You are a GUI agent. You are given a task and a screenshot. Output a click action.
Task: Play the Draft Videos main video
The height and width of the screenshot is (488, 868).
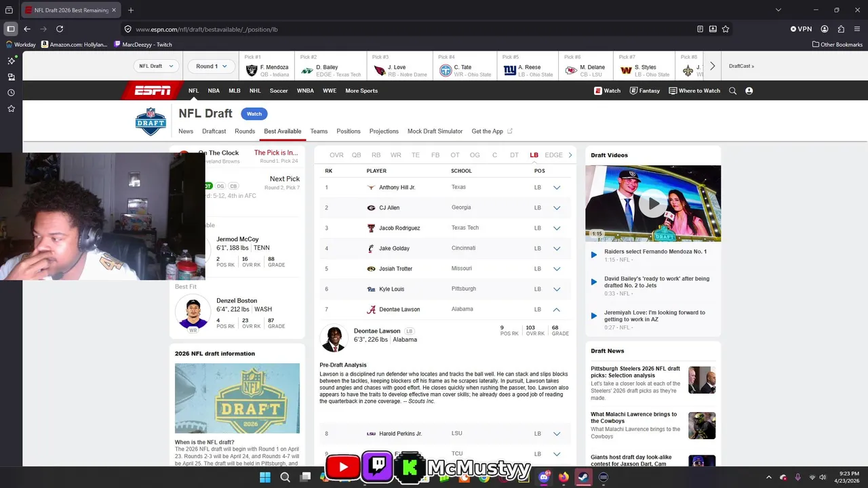653,203
